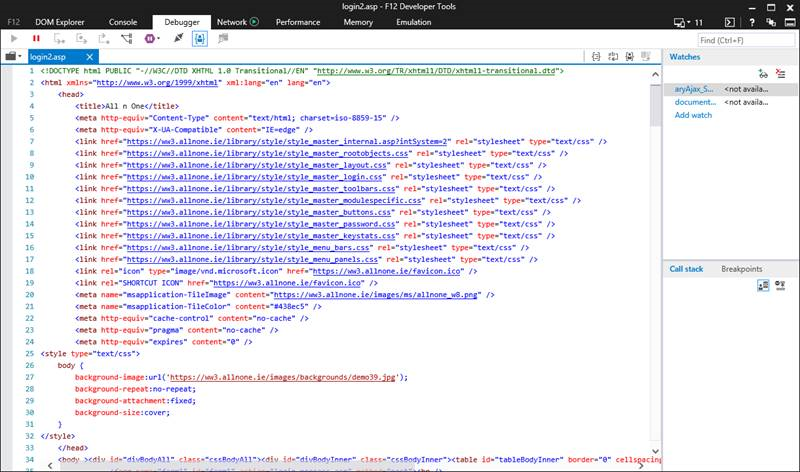Click the Find search box
Screen dimensions: 800x472
tap(745, 40)
